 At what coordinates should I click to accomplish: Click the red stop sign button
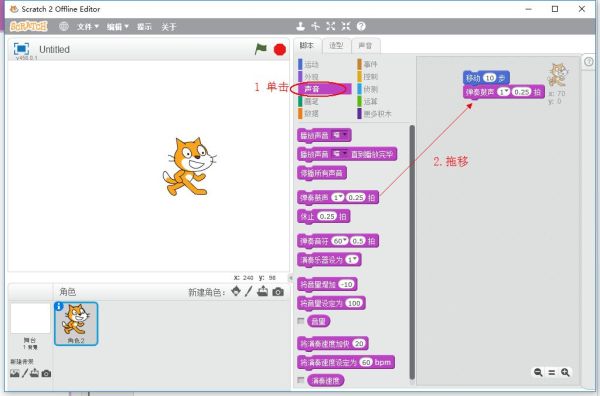pos(280,49)
